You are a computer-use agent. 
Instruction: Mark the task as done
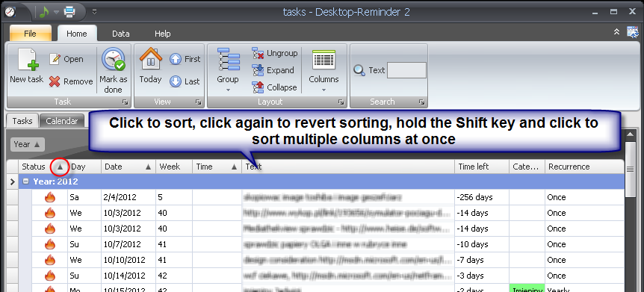tap(114, 70)
